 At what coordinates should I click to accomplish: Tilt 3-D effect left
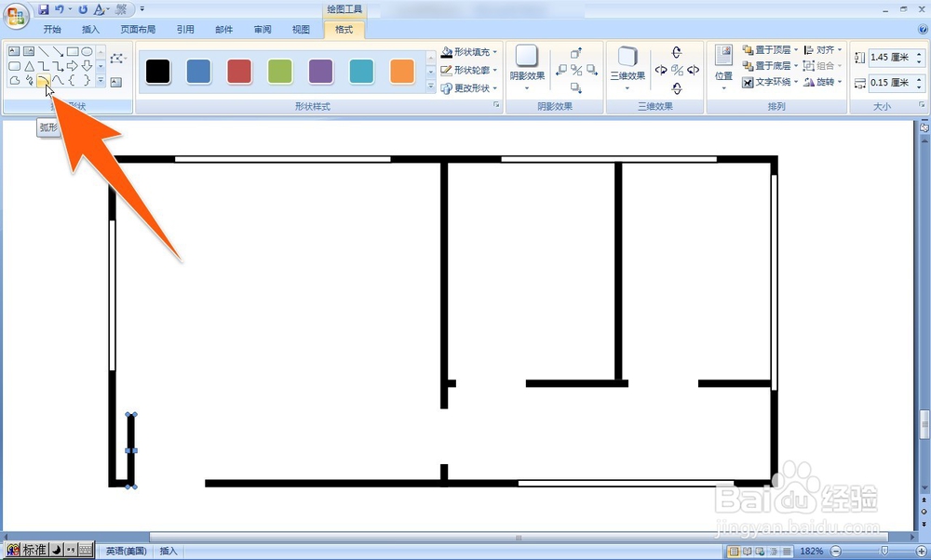click(661, 70)
